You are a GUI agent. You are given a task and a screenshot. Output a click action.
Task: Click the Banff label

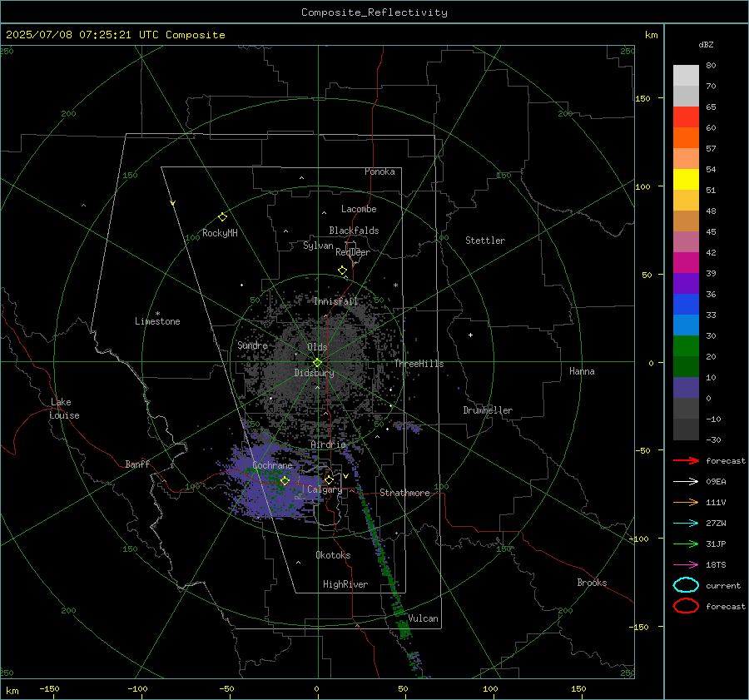137,464
